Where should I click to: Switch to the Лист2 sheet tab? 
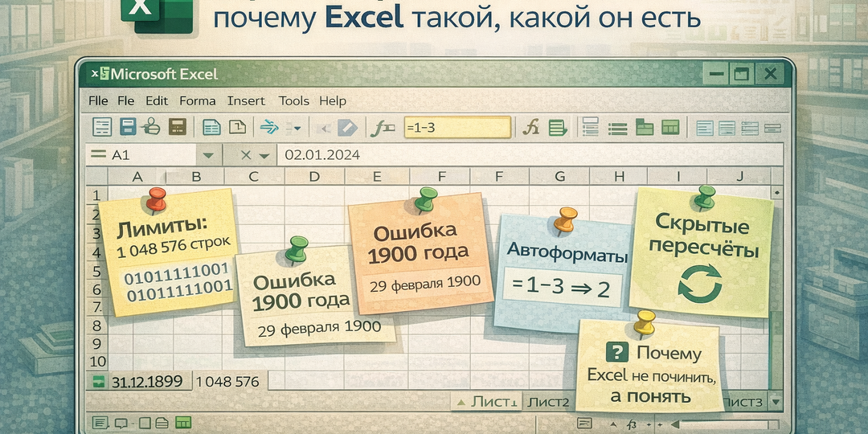548,402
